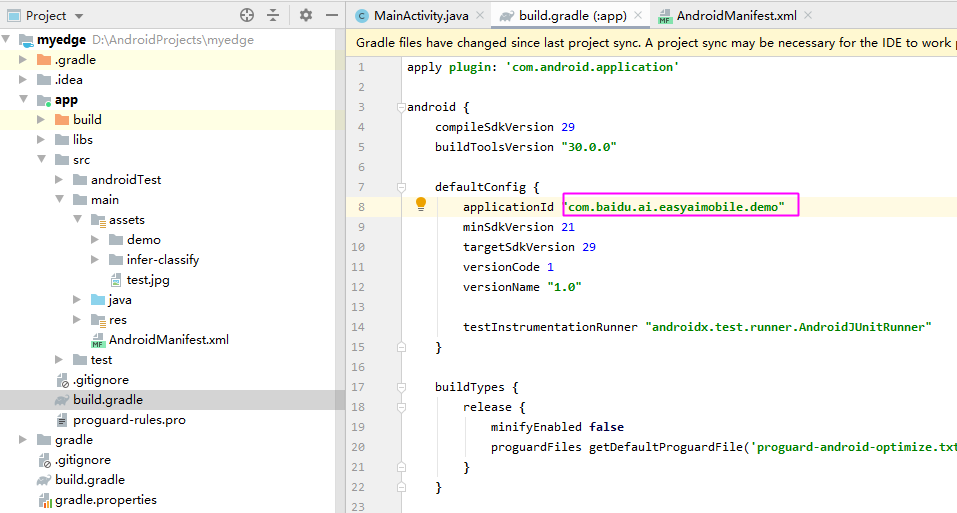Switch to MainActivity.java tab
The height and width of the screenshot is (513, 957).
click(421, 16)
